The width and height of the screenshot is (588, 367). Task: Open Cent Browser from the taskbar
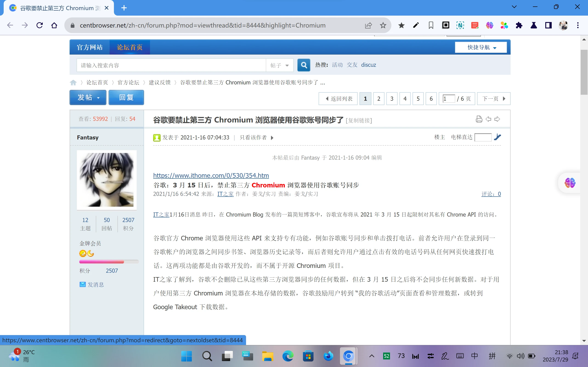(x=348, y=356)
